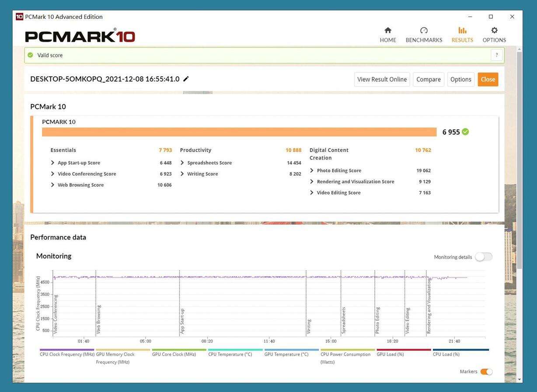Expand Writing Score details
Viewport: 537px width, 392px height.
click(x=182, y=173)
